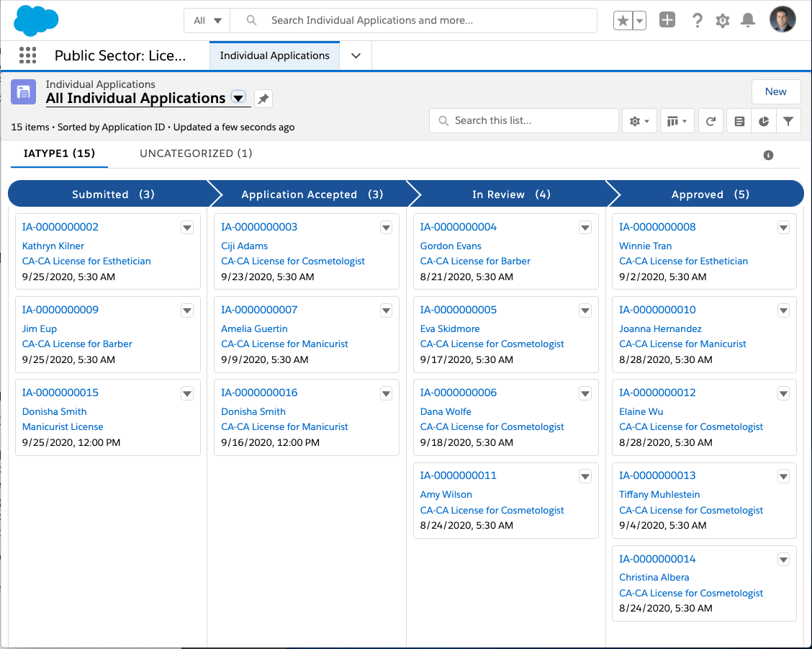The image size is (812, 649).
Task: Open the Setup gear icon
Action: coord(722,20)
